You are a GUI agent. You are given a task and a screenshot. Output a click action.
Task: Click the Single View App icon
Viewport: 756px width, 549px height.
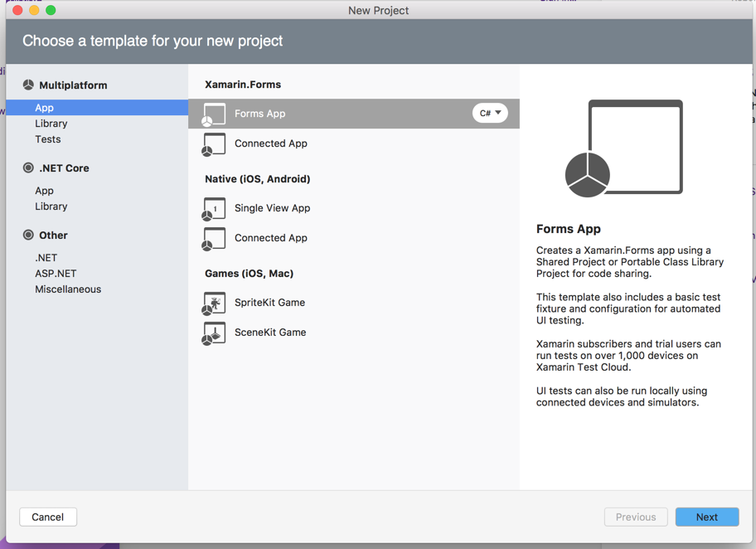(x=214, y=209)
